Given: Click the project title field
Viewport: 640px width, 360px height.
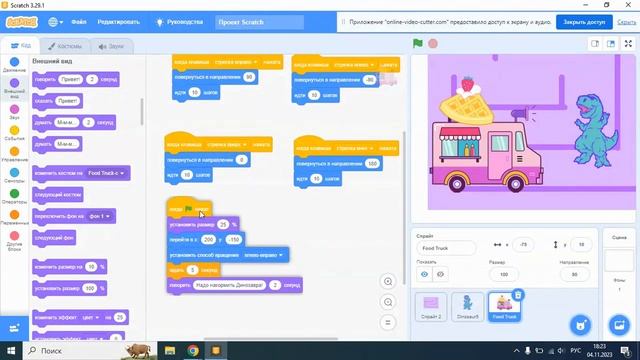Looking at the screenshot, I should [x=260, y=22].
